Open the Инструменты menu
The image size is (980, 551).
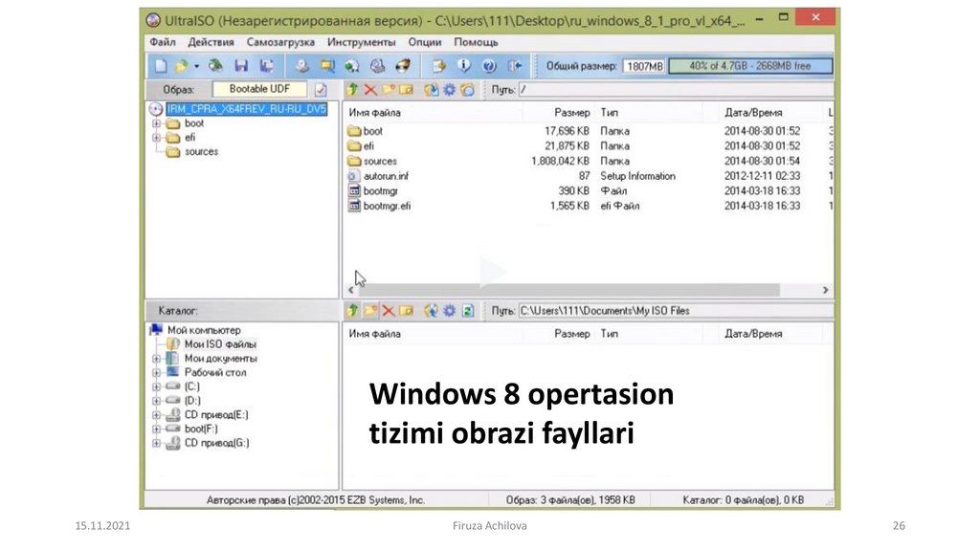click(361, 42)
